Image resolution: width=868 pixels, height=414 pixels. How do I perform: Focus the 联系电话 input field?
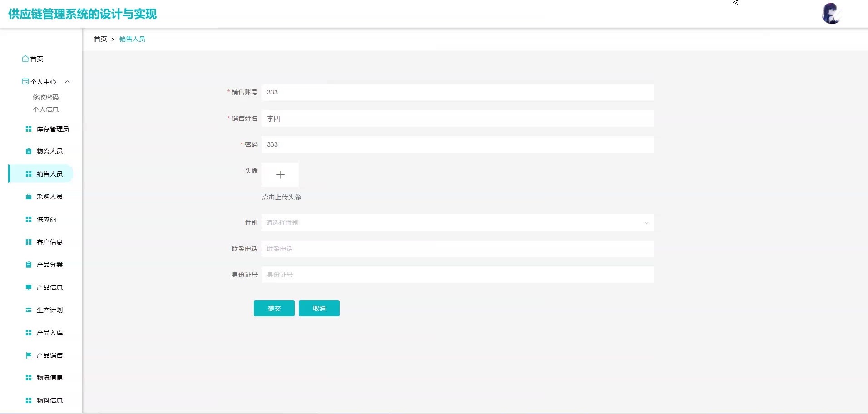(x=458, y=249)
